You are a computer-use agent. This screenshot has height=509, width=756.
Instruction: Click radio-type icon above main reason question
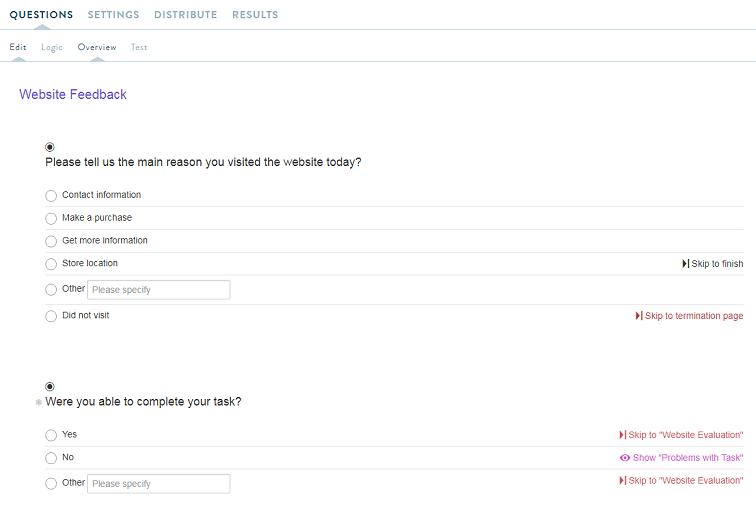click(50, 147)
